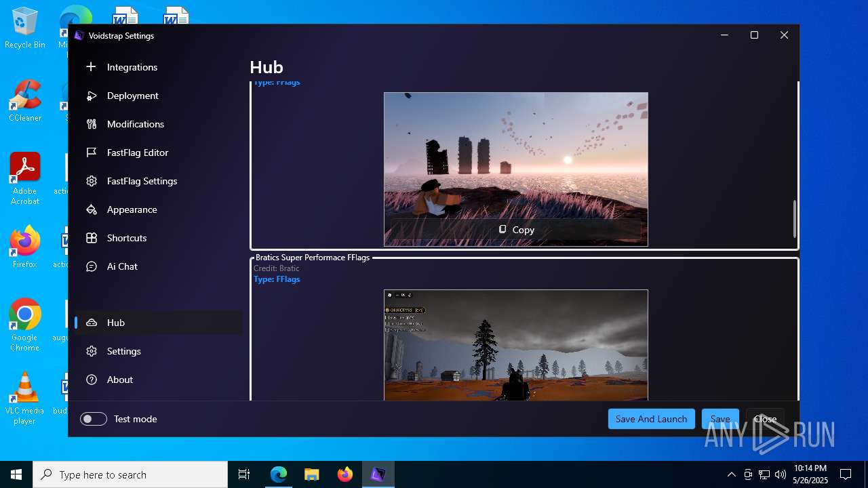Open Firefox desktop shortcut
Screen dimensions: 868x488
(25, 247)
